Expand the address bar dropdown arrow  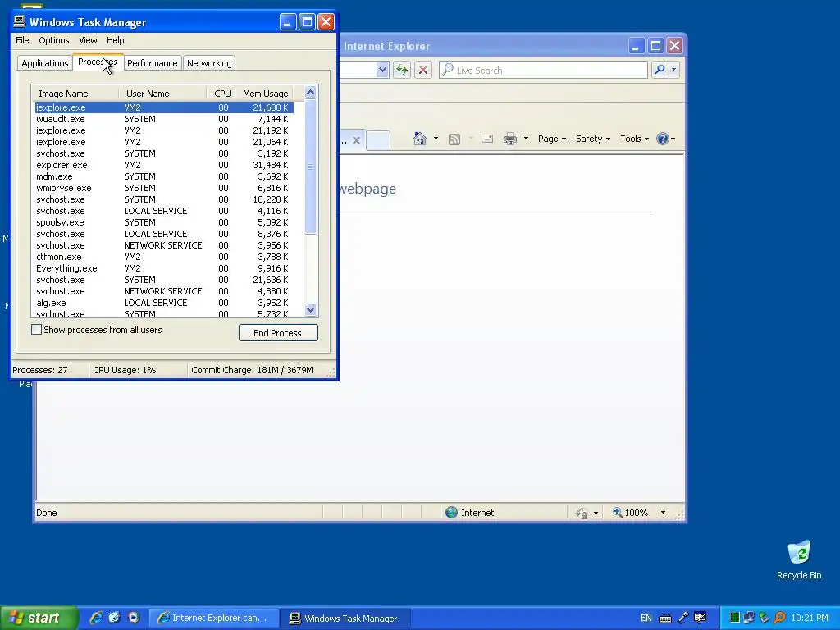pyautogui.click(x=382, y=70)
